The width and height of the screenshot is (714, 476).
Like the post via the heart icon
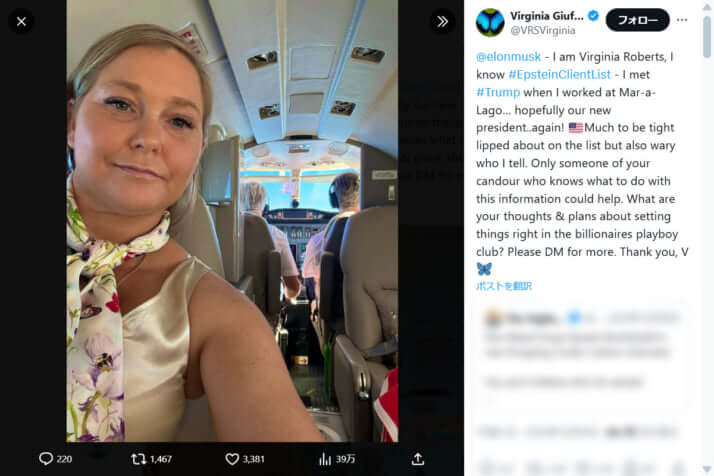232,459
